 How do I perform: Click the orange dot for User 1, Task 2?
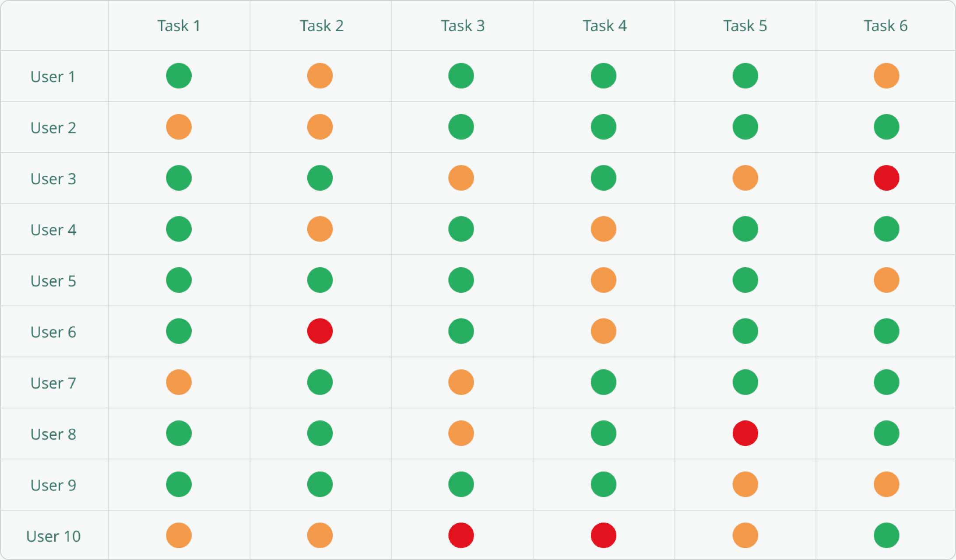(x=320, y=76)
